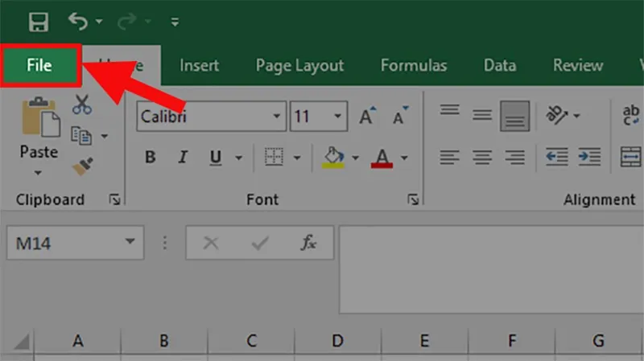Click the Insert Function fx icon

308,244
